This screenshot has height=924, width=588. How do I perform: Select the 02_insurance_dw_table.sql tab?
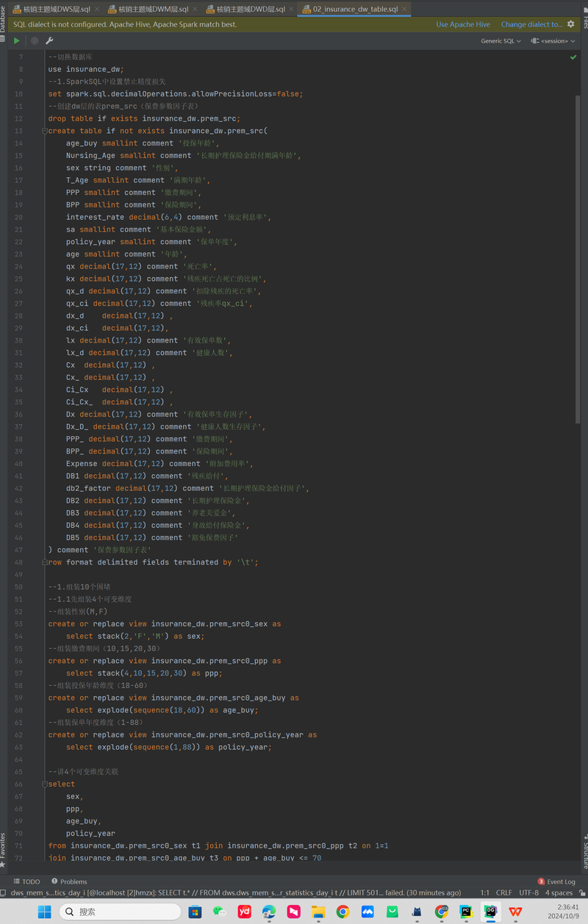[x=354, y=10]
